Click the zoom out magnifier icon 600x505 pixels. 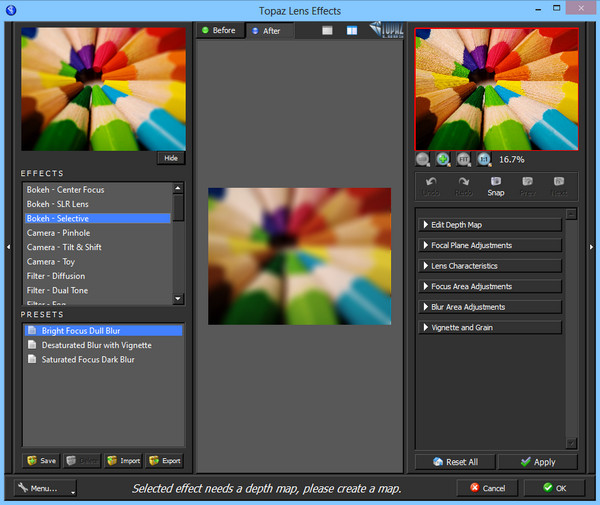pos(423,159)
